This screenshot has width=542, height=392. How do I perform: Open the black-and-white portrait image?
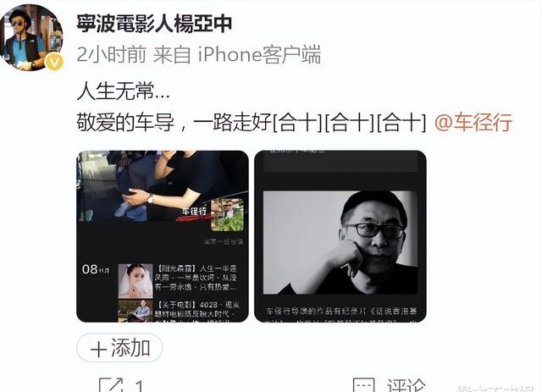point(340,242)
